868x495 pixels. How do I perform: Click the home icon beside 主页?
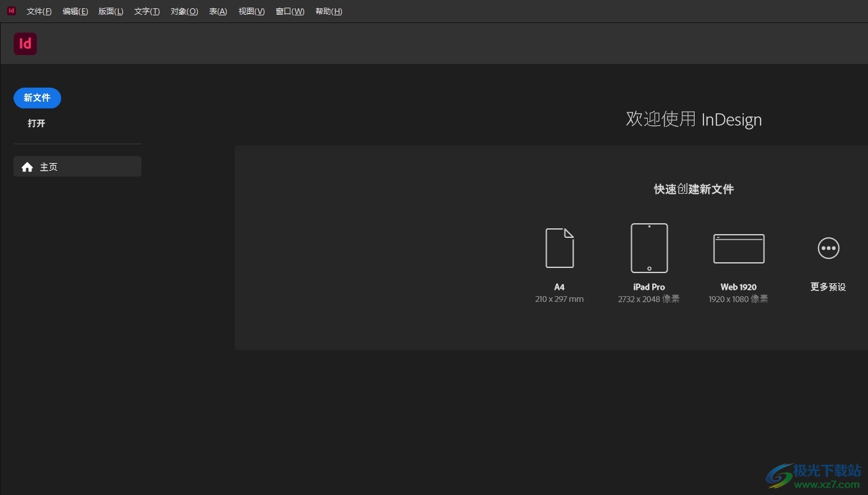tap(27, 167)
